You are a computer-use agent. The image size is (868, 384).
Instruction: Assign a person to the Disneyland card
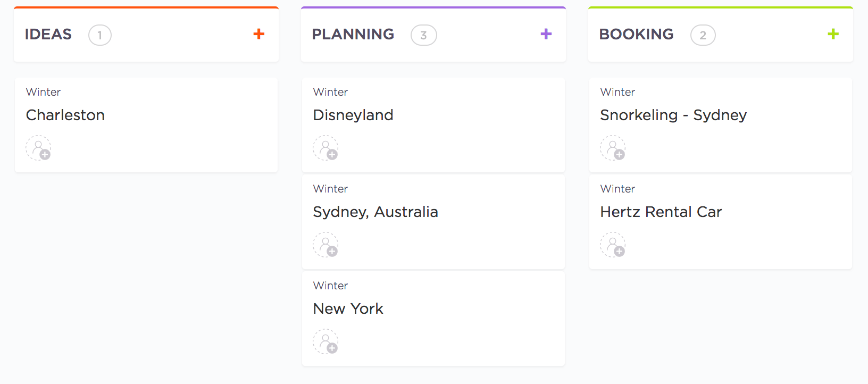point(325,148)
